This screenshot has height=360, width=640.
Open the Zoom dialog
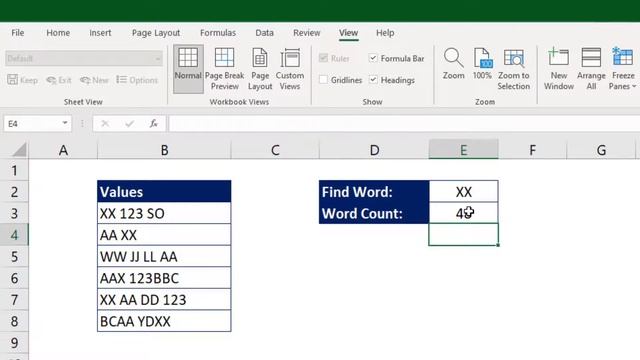453,64
